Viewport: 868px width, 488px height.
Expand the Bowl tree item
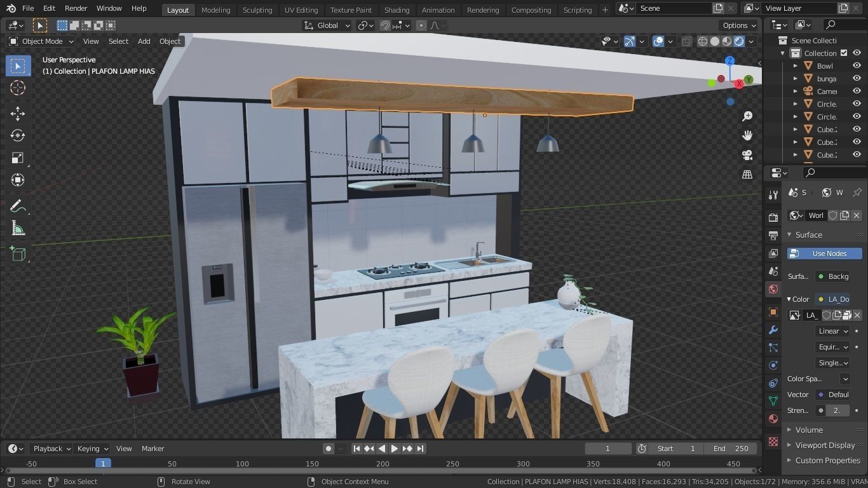point(796,65)
